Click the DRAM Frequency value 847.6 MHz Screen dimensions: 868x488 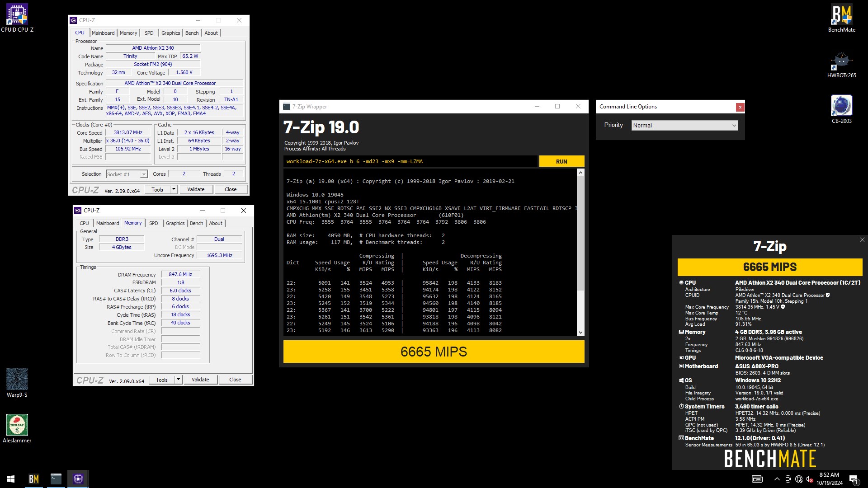(180, 275)
